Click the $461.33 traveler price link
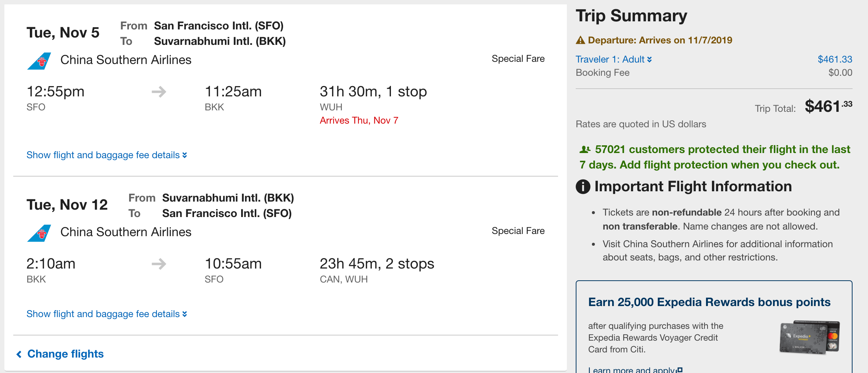Image resolution: width=868 pixels, height=373 pixels. 835,59
